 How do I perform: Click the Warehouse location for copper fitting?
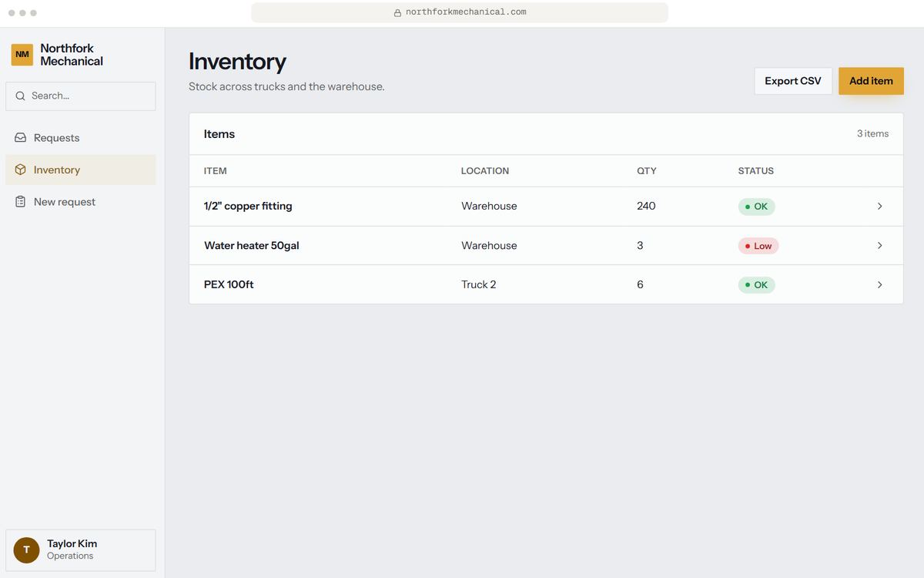coord(489,207)
